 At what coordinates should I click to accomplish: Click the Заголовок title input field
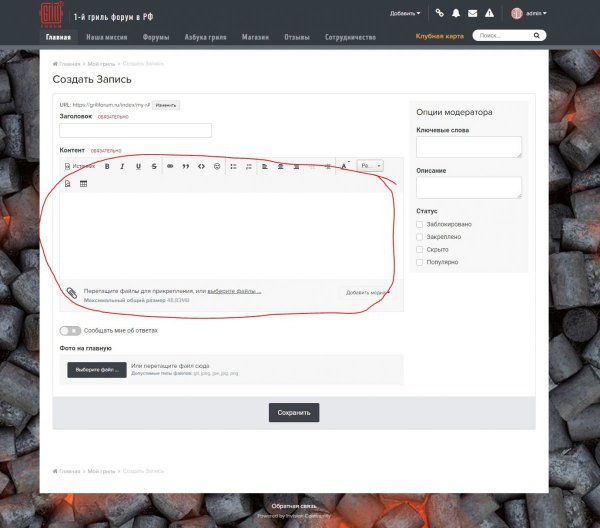click(x=135, y=130)
